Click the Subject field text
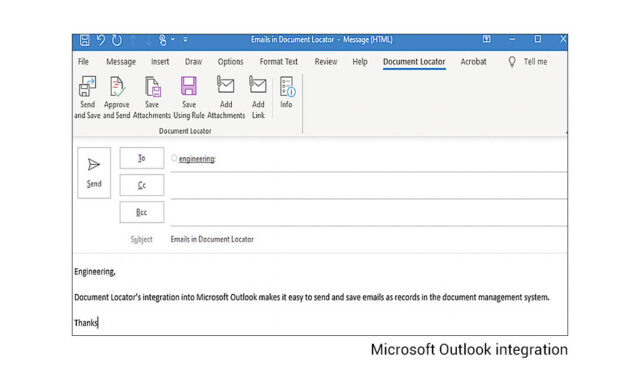 (x=212, y=239)
